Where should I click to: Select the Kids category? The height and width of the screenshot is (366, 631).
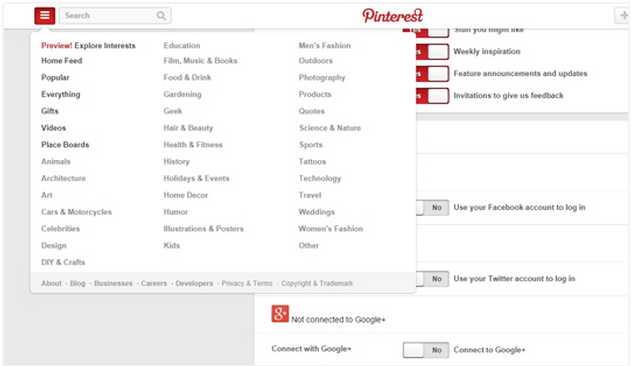click(172, 246)
